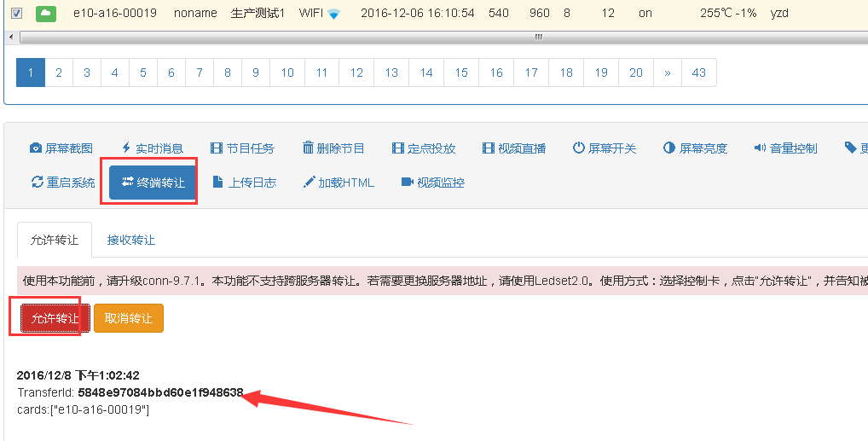Go to page 11 in pagination
The height and width of the screenshot is (441, 868).
[x=321, y=73]
